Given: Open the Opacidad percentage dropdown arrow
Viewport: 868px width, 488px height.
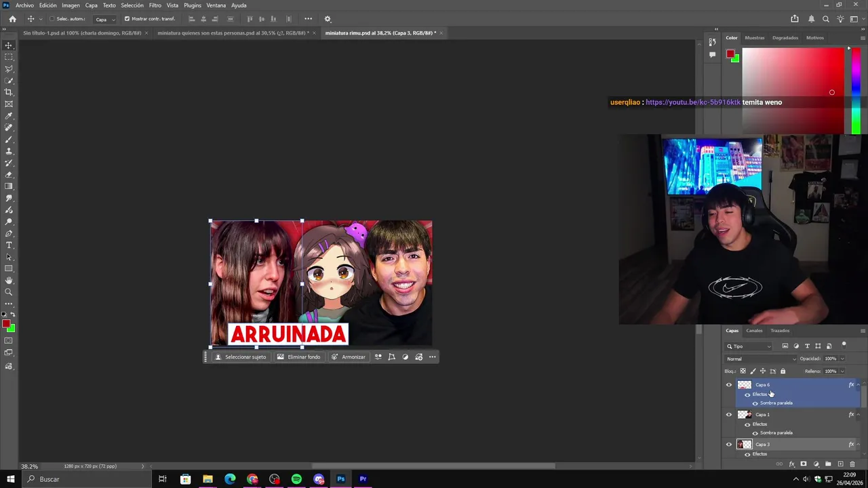Looking at the screenshot, I should [x=842, y=359].
